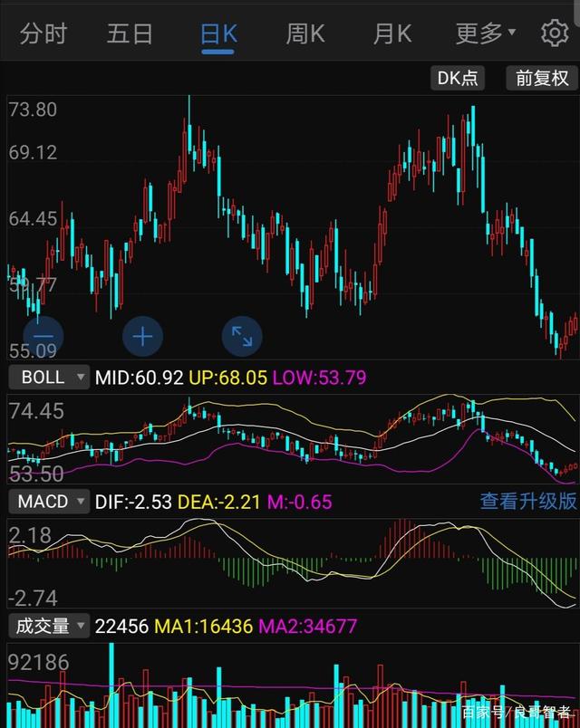Open the BOLL indicator dropdown
The image size is (580, 728).
[x=49, y=377]
